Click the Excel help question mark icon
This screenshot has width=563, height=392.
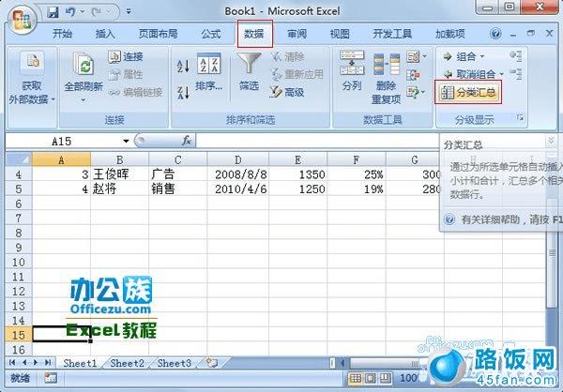[495, 34]
